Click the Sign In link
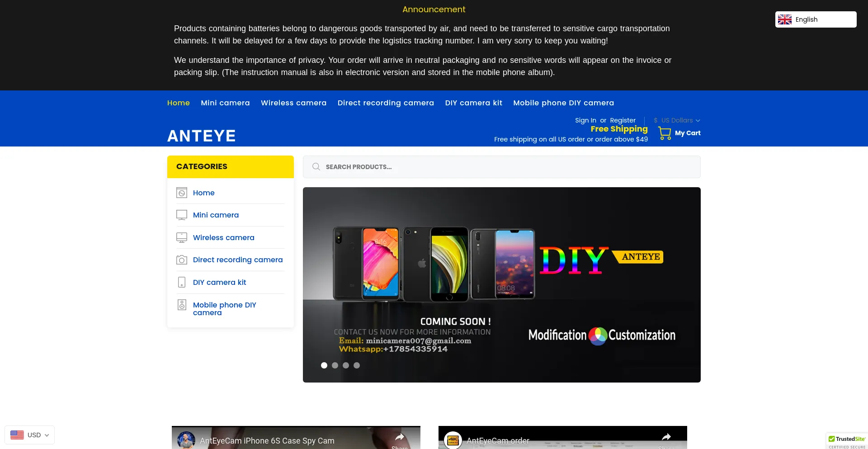The image size is (868, 449). pos(585,120)
